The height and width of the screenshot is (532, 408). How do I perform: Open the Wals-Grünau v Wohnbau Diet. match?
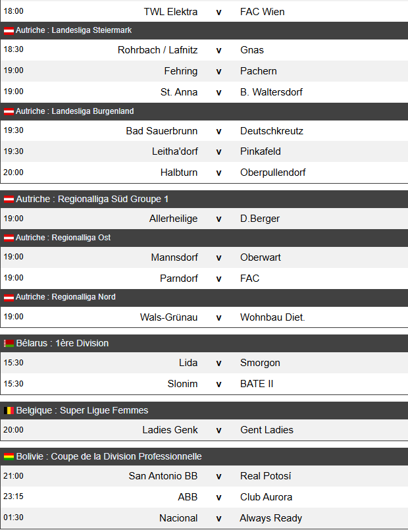204,317
